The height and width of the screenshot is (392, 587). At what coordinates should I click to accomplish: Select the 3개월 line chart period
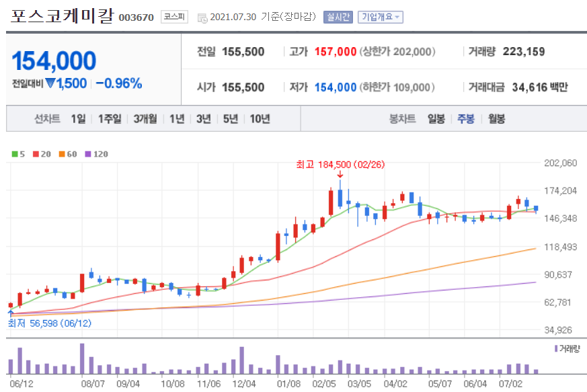pyautogui.click(x=145, y=119)
